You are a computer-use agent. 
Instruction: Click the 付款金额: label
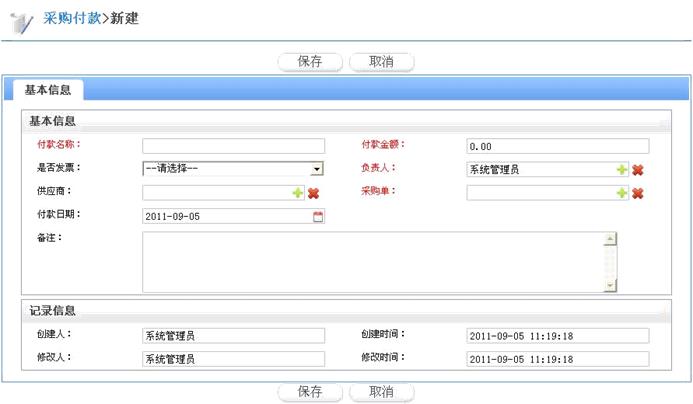[x=383, y=144]
